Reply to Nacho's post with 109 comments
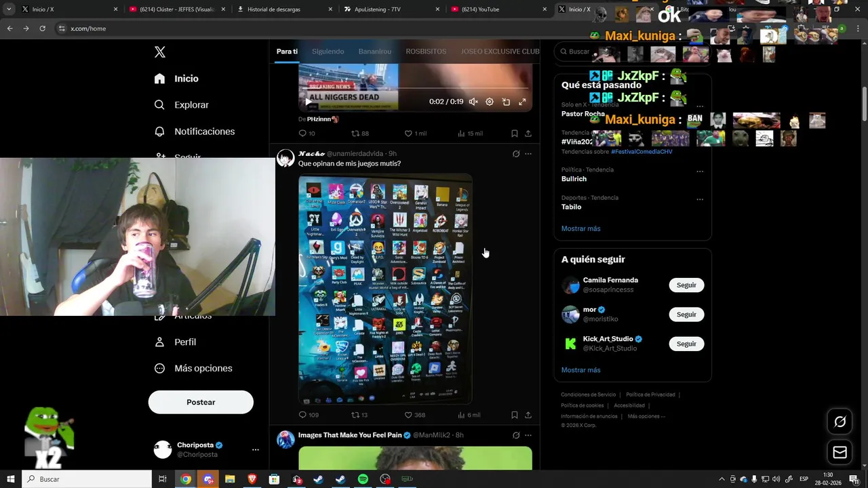 pyautogui.click(x=309, y=415)
